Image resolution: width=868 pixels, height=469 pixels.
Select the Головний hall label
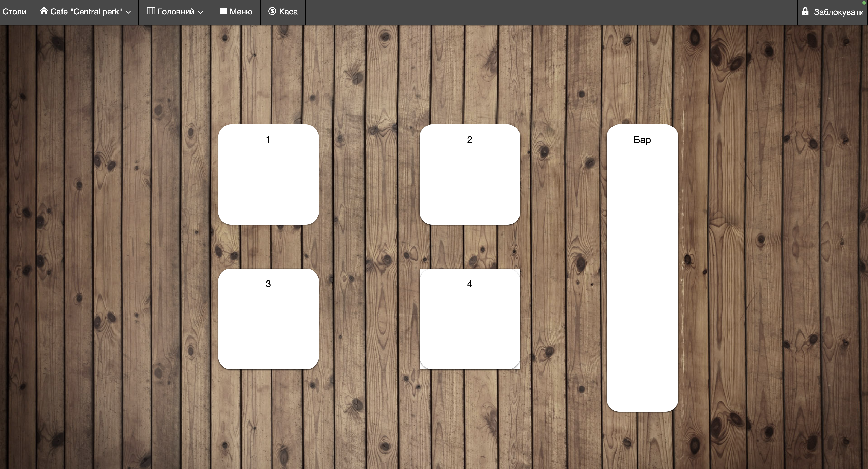[x=176, y=12]
